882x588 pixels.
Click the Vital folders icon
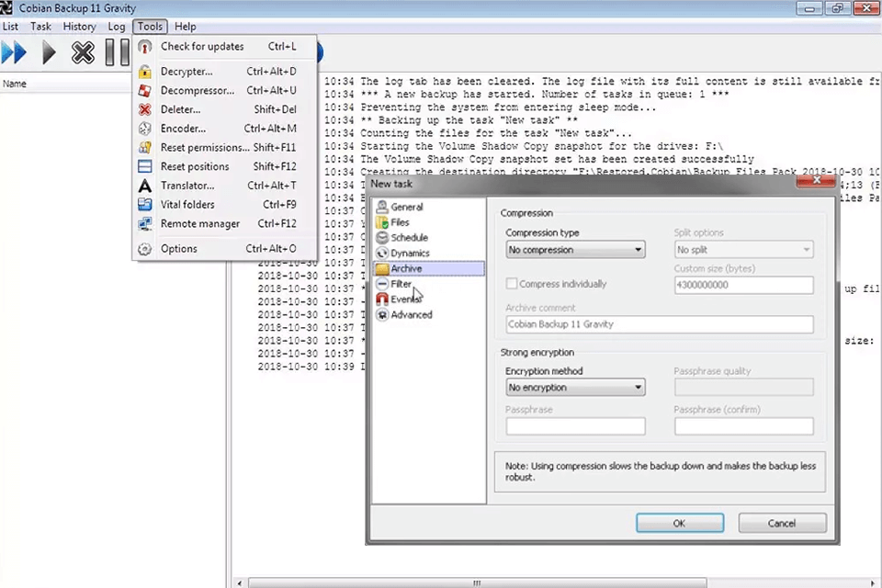[144, 205]
